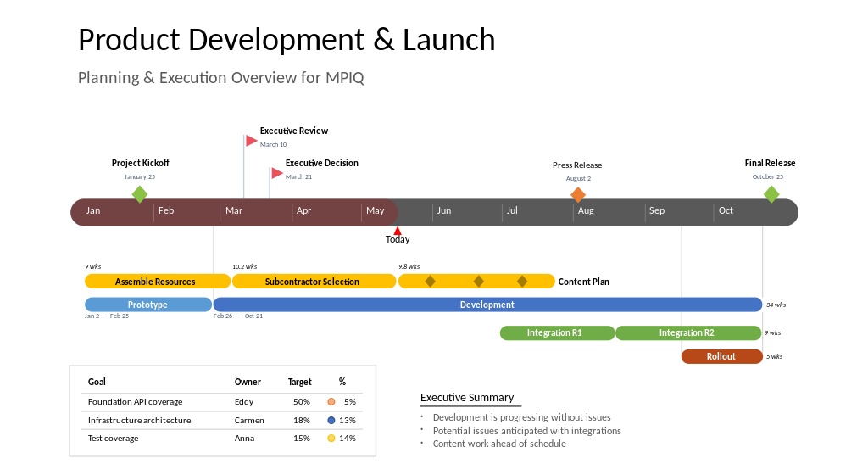This screenshot has width=868, height=475.
Task: Click the red Executive Review flag
Action: (251, 141)
